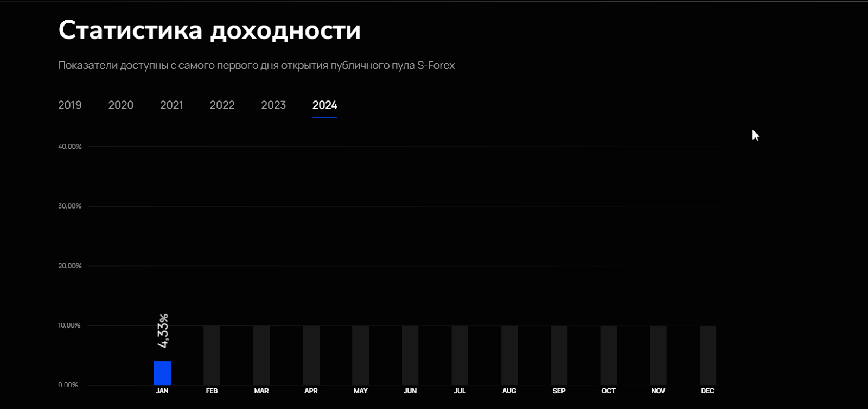
Task: Click the S-Forex pool subtitle text
Action: [257, 65]
